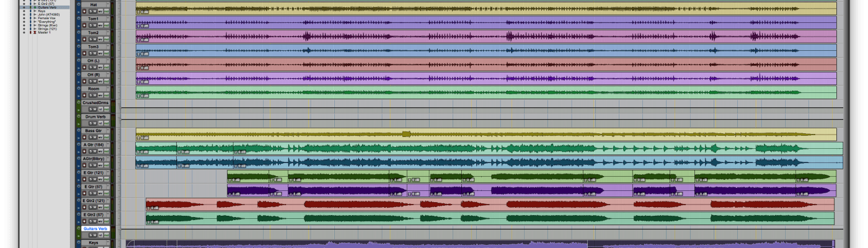Image resolution: width=868 pixels, height=248 pixels.
Task: Open the Hat track options dropdown arrow
Action: point(108,4)
